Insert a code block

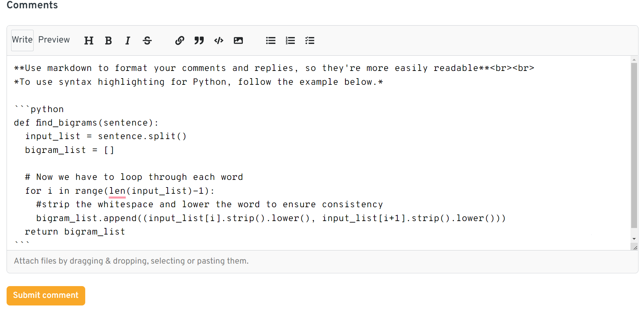(218, 40)
